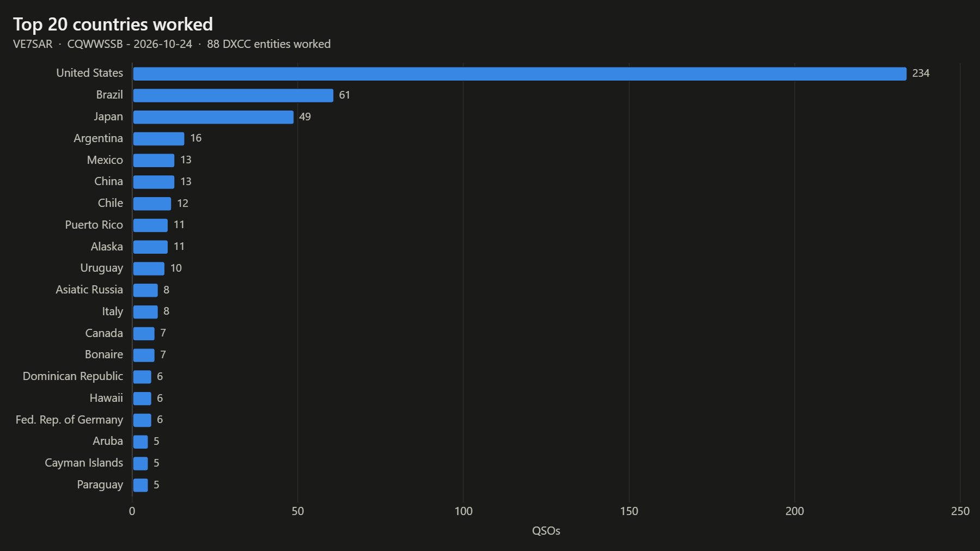Select the Argentina bar
Image resolution: width=980 pixels, height=551 pixels.
coord(158,139)
